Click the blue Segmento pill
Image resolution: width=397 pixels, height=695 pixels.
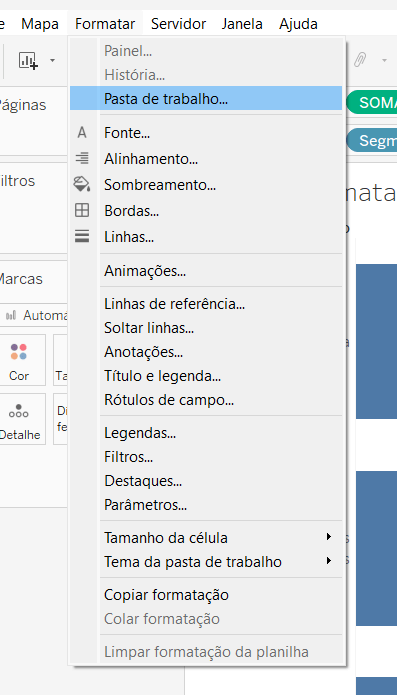click(x=371, y=141)
